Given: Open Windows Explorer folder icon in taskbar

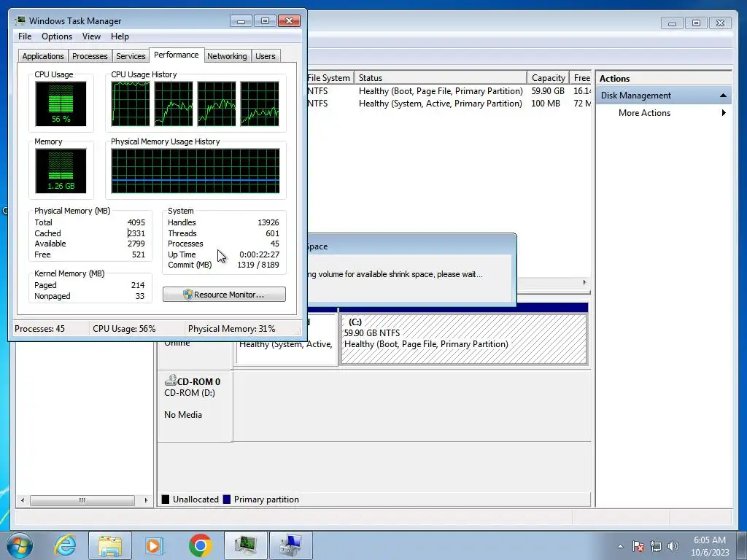Looking at the screenshot, I should [x=110, y=545].
